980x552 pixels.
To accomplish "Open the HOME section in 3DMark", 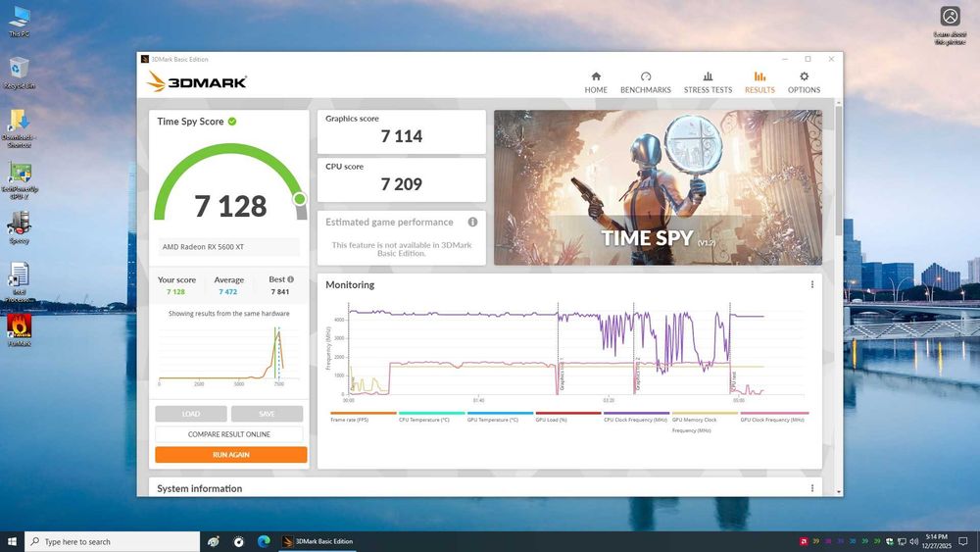I will pyautogui.click(x=596, y=82).
